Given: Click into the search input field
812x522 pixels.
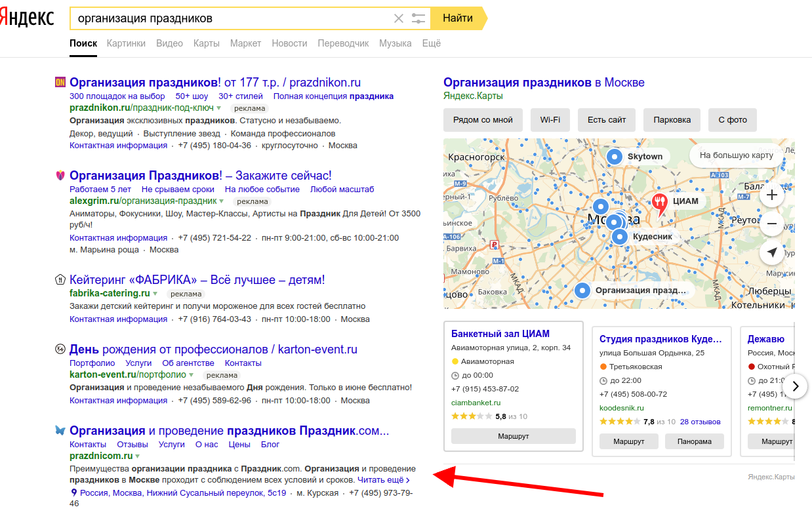Looking at the screenshot, I should pyautogui.click(x=230, y=18).
